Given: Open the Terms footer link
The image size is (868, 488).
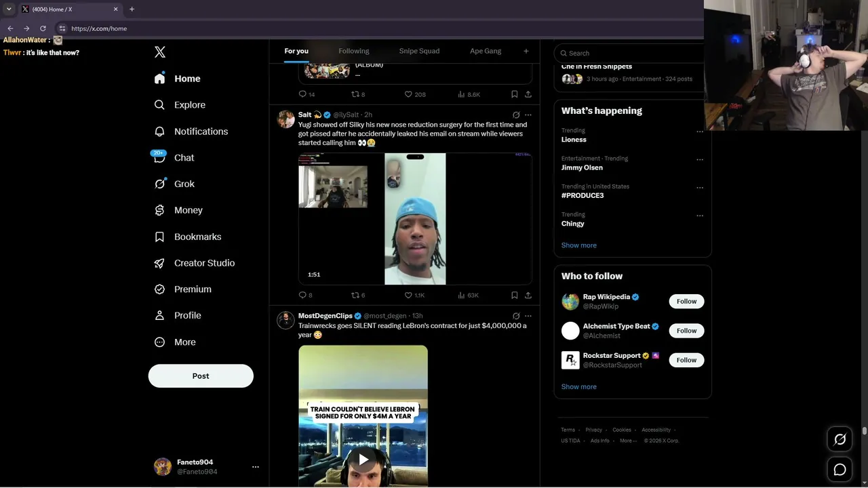Looking at the screenshot, I should 568,430.
